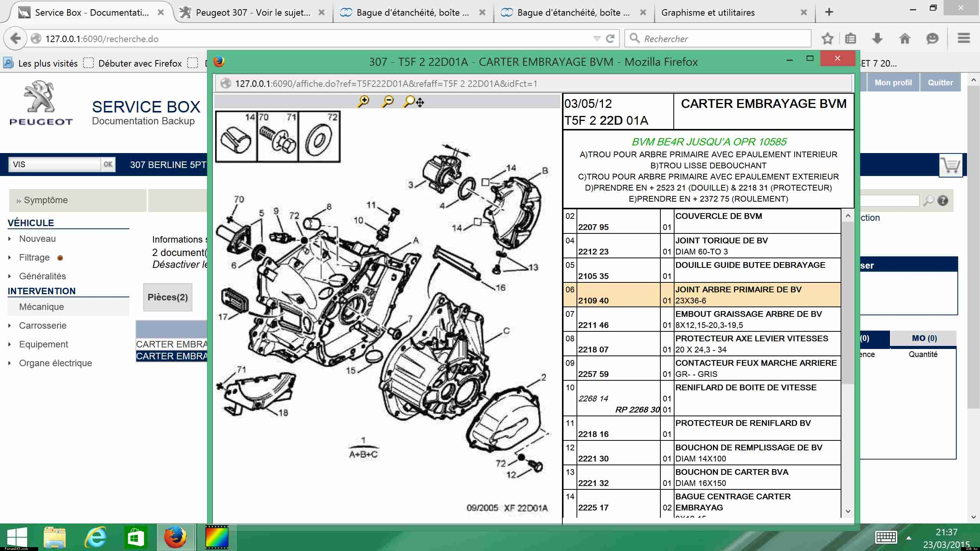Open Windows Store from taskbar
The image size is (980, 551).
click(x=136, y=537)
